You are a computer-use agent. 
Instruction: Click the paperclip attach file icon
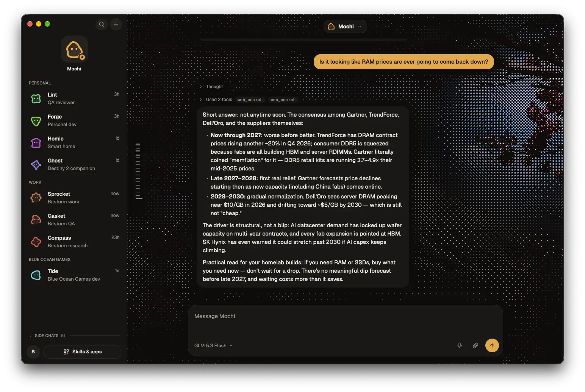(x=476, y=345)
